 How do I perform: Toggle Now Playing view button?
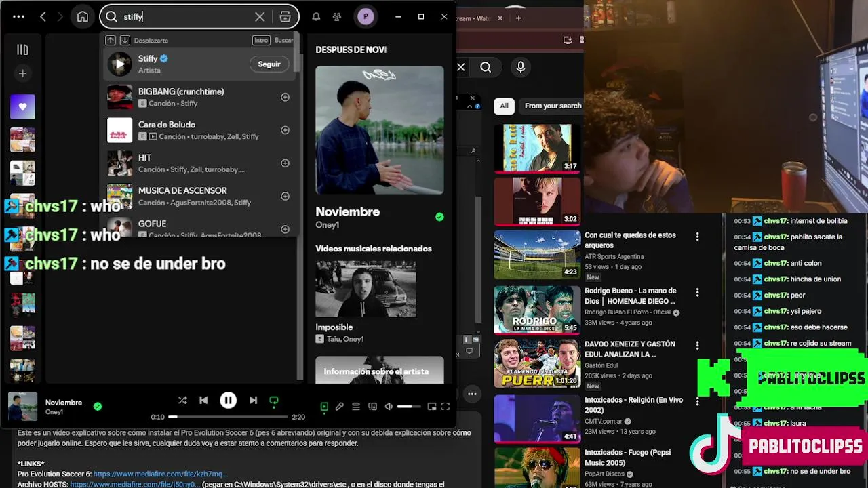coord(324,407)
